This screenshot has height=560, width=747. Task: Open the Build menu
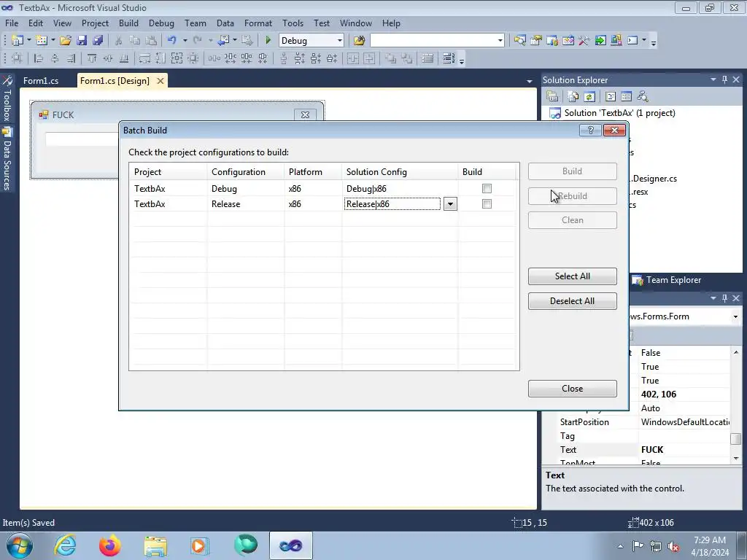tap(128, 23)
